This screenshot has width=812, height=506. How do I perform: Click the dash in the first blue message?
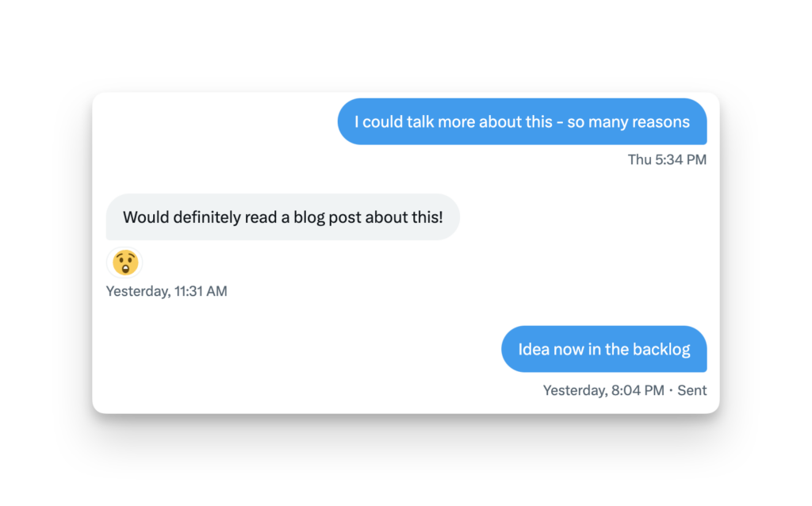click(560, 122)
